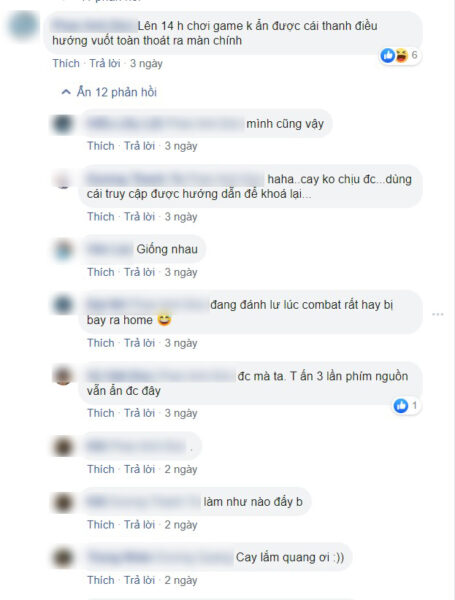Reply to 'làm như nào đấy b' comment
The height and width of the screenshot is (600, 455).
[x=139, y=524]
